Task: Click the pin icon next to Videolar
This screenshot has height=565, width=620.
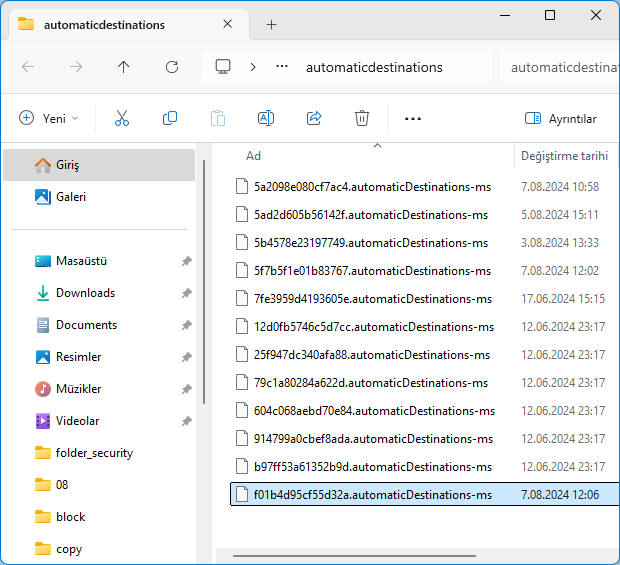Action: pos(187,421)
